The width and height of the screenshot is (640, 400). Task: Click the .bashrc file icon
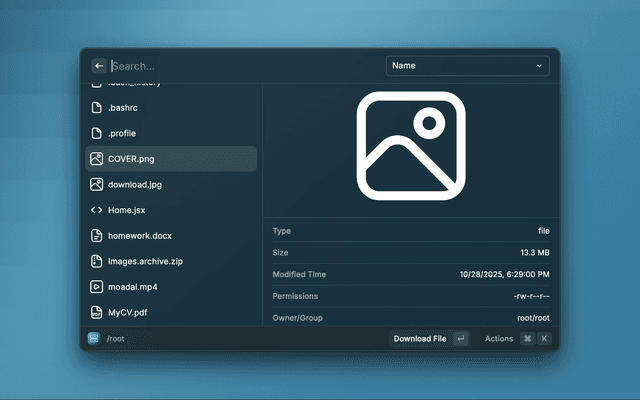point(97,107)
